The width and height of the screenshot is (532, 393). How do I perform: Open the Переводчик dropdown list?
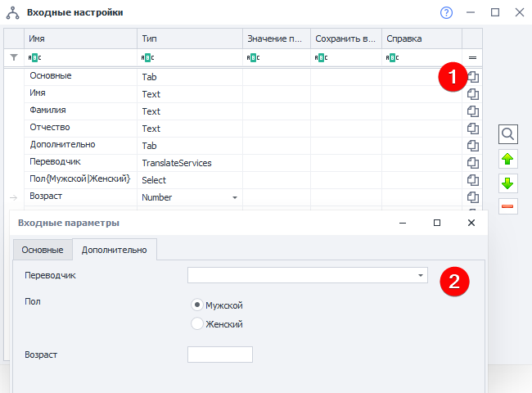point(421,276)
